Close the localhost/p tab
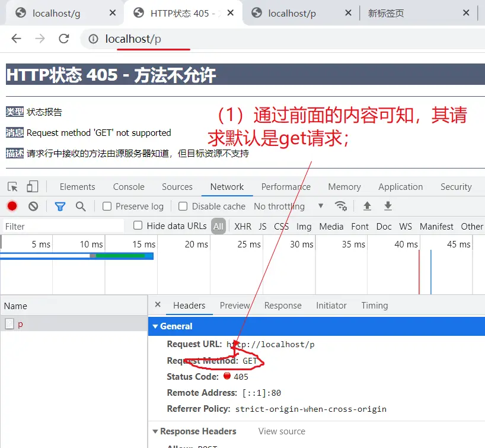 pos(348,12)
